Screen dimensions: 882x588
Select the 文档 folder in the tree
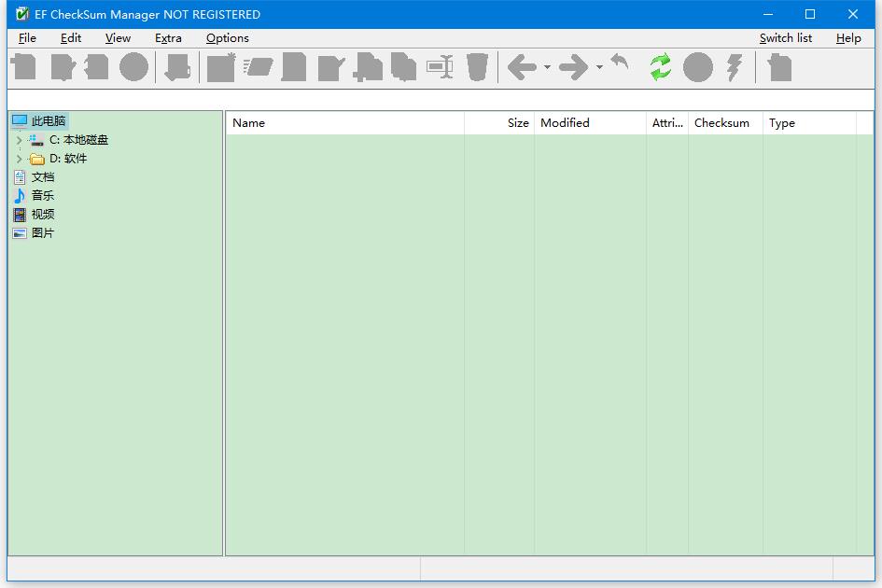coord(43,177)
